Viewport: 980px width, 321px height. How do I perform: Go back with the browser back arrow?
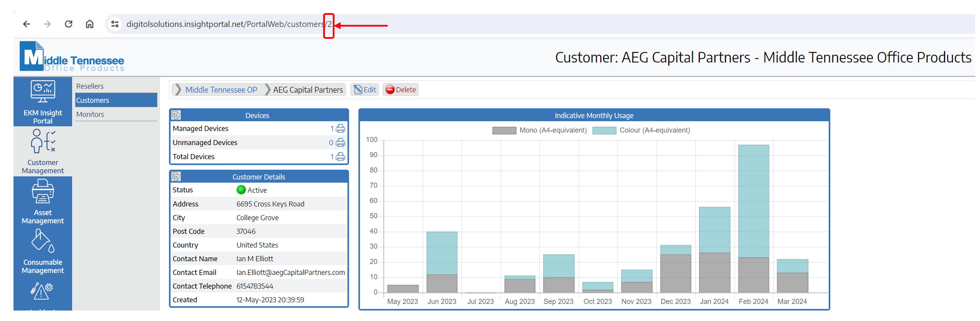click(27, 24)
